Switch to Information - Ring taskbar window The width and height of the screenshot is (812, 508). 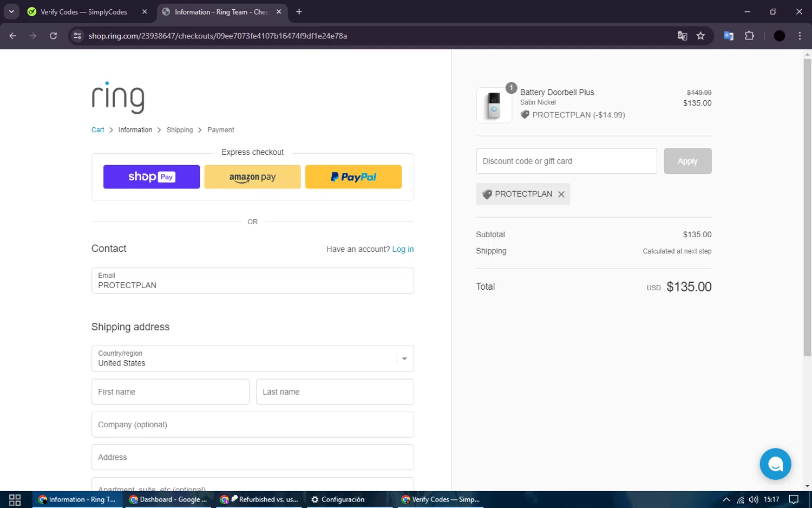pos(77,499)
